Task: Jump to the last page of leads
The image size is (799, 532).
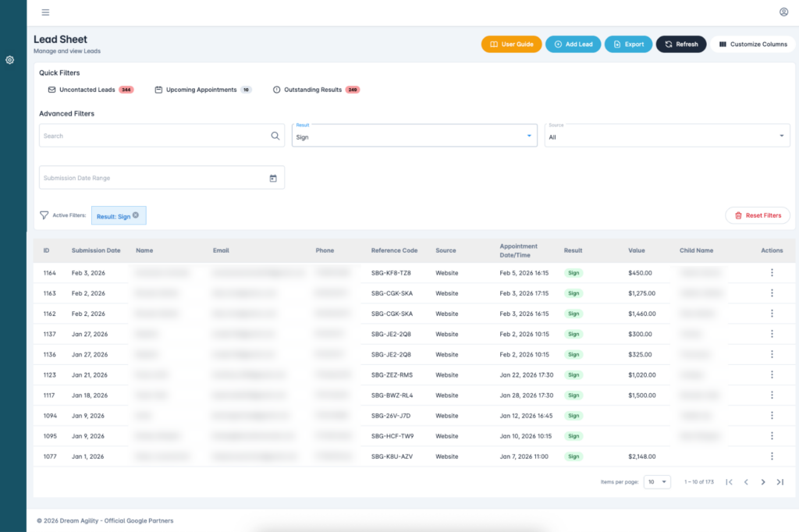Action: [779, 482]
